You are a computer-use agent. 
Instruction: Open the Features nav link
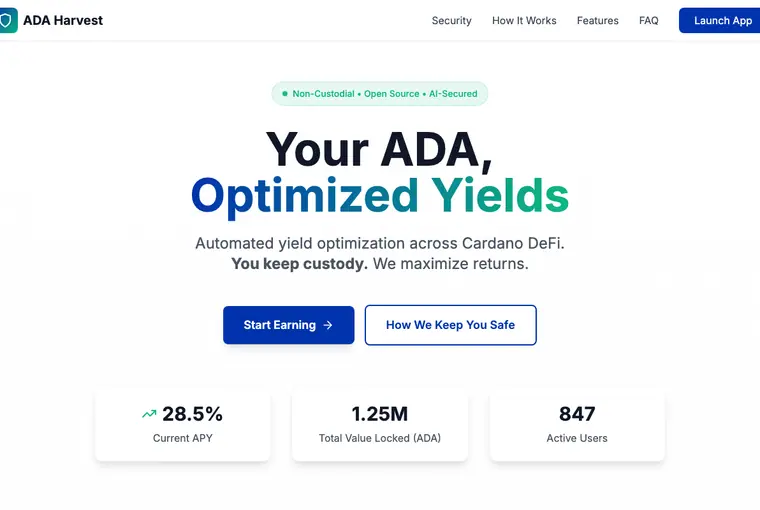[x=598, y=20]
